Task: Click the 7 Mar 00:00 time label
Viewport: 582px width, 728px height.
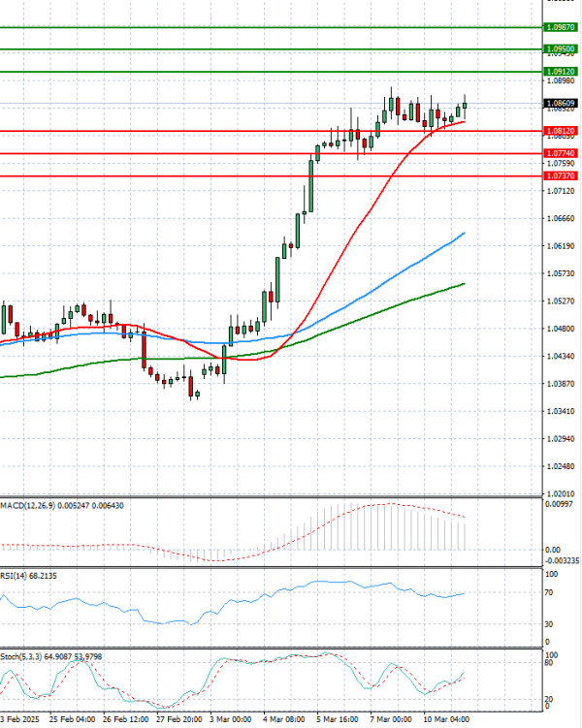Action: click(391, 719)
